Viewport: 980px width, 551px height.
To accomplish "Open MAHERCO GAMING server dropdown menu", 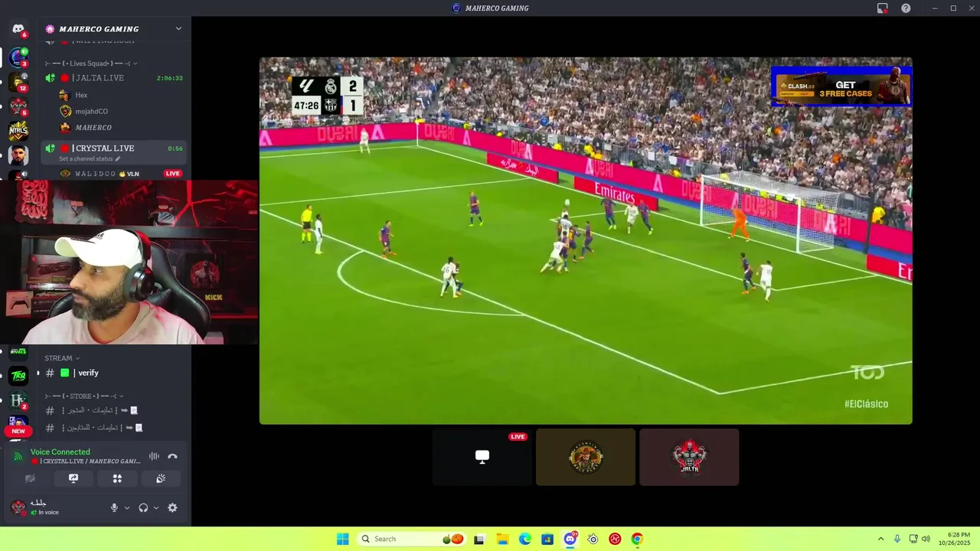I will 178,29.
